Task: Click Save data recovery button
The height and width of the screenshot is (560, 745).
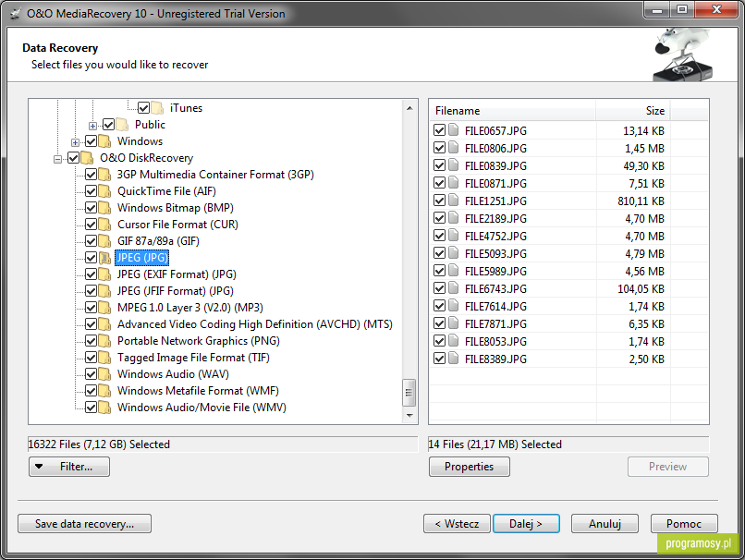Action: click(x=84, y=523)
